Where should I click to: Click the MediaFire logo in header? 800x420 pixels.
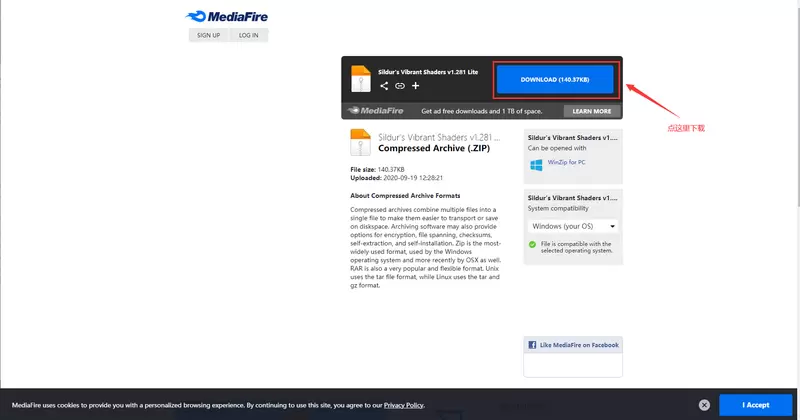coord(227,17)
